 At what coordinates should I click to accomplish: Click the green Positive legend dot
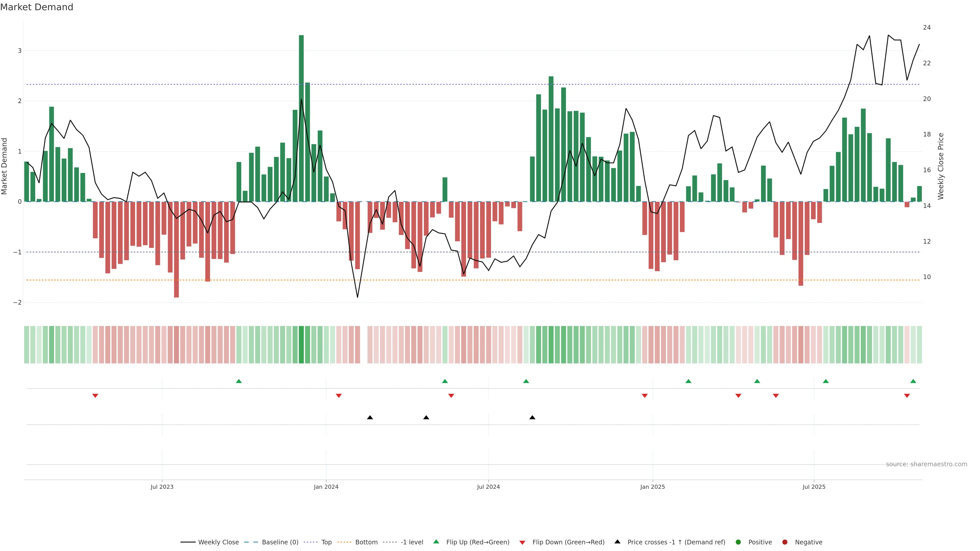[x=738, y=542]
